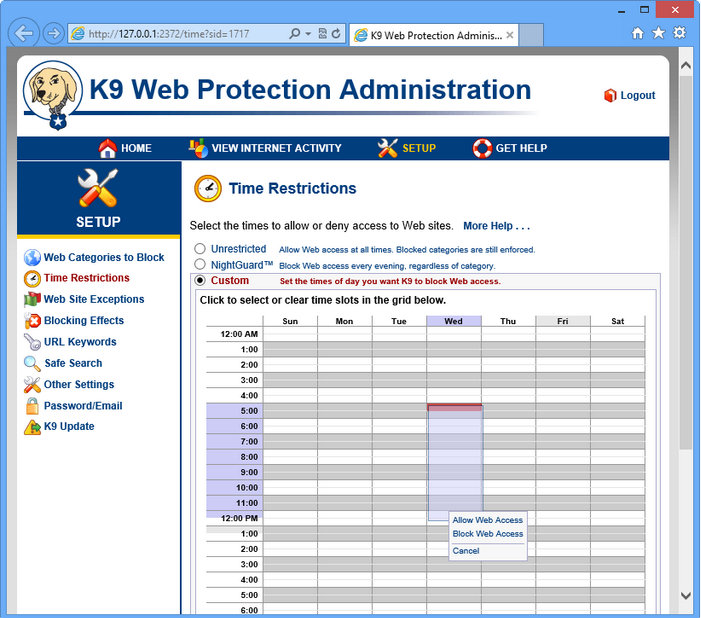Choose Block Web Access in popup menu
Image resolution: width=701 pixels, height=618 pixels.
tap(487, 534)
